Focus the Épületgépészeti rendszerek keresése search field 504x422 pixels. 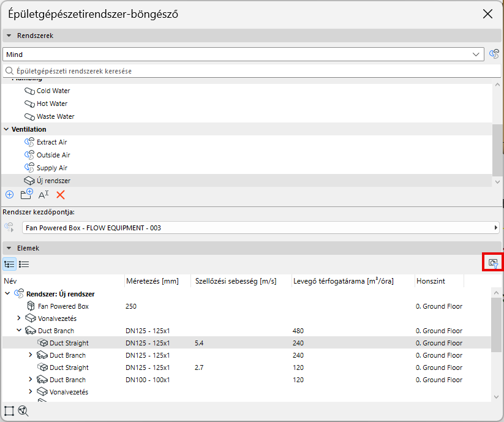pyautogui.click(x=252, y=70)
